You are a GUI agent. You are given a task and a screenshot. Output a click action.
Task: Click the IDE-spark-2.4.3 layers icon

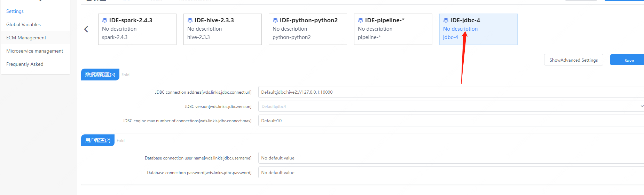[105, 20]
